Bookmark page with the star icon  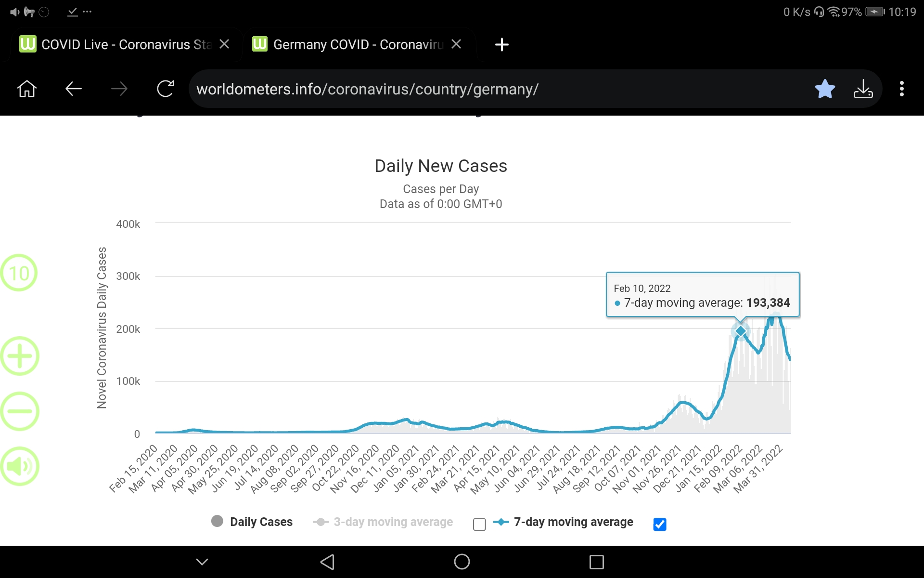click(825, 89)
